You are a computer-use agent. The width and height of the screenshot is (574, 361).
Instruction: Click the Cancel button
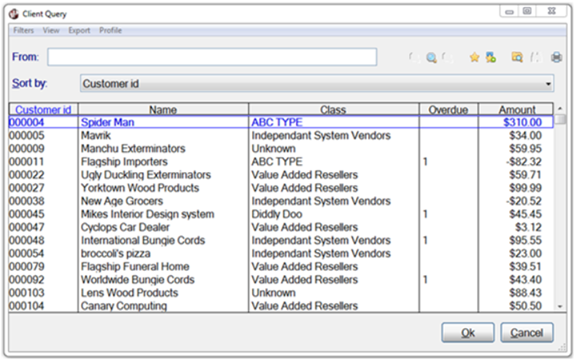click(x=527, y=332)
